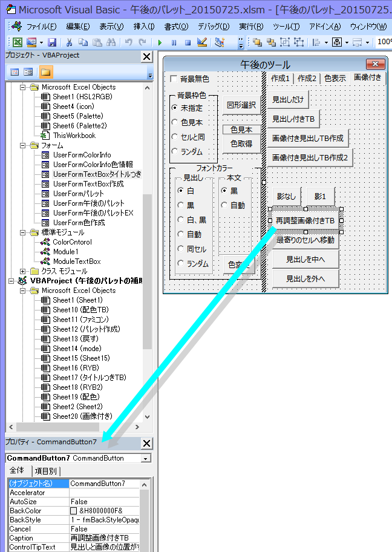Open the Align dropdown arrow
The image size is (392, 552).
[x=326, y=42]
